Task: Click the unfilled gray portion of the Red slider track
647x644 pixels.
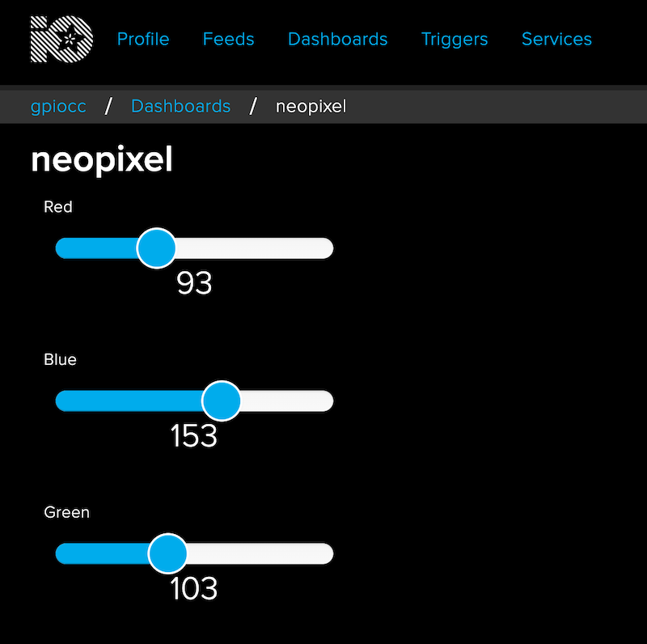Action: click(x=255, y=248)
